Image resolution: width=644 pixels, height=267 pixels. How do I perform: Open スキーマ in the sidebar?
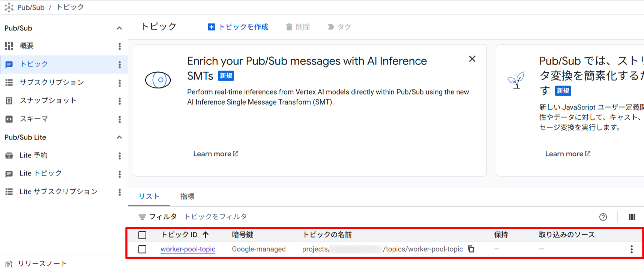[x=34, y=119]
